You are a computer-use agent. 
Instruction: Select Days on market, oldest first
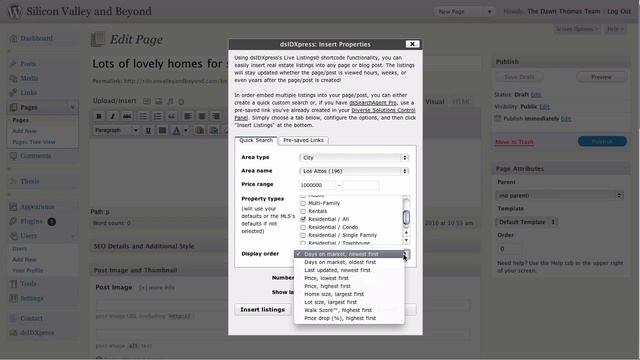tap(349, 262)
